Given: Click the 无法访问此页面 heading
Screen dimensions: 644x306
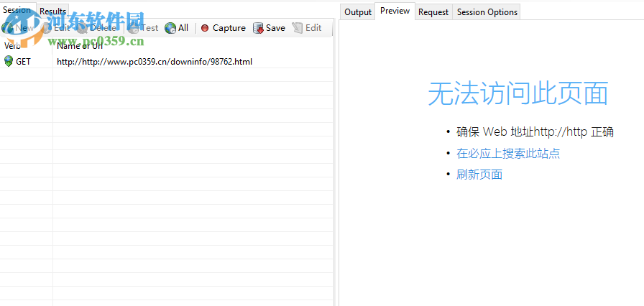Looking at the screenshot, I should (x=518, y=93).
